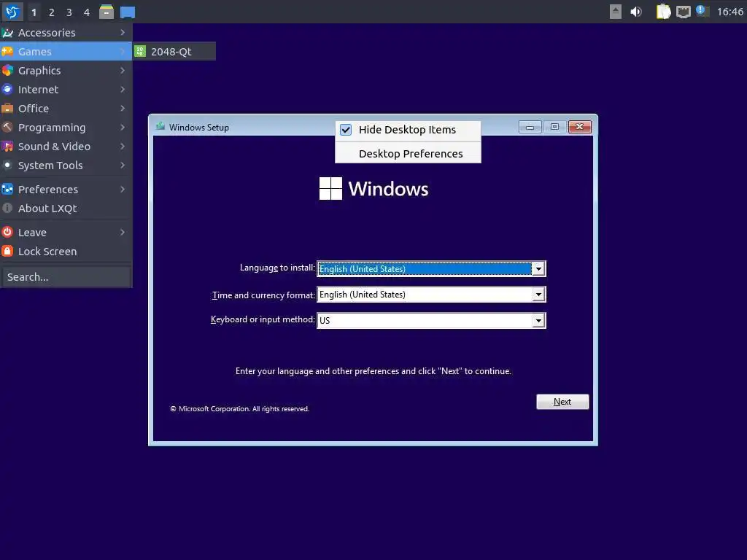Click the update notification tray icon

pos(703,11)
